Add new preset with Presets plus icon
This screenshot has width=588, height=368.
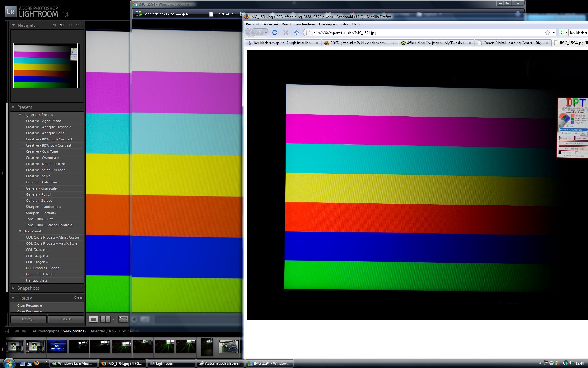81,107
